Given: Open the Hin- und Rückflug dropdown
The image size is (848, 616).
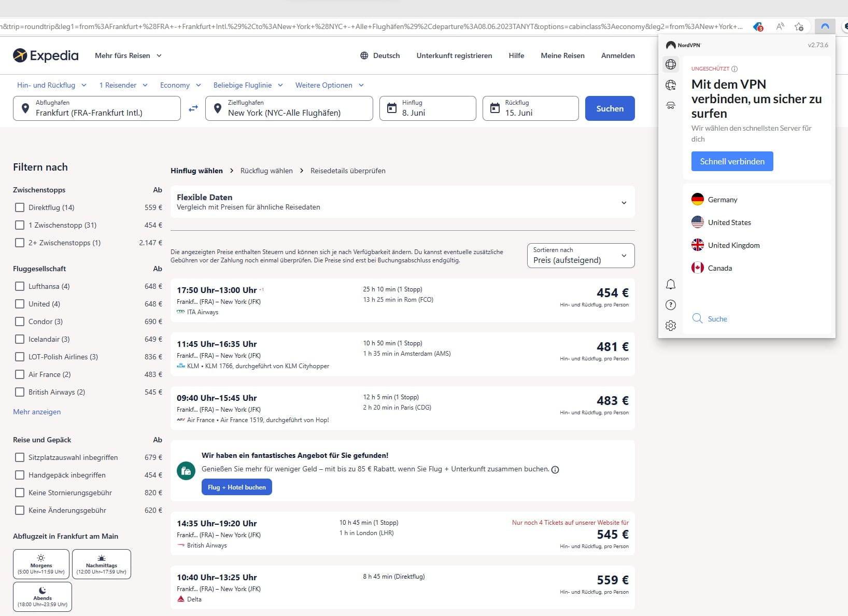Looking at the screenshot, I should pos(52,85).
